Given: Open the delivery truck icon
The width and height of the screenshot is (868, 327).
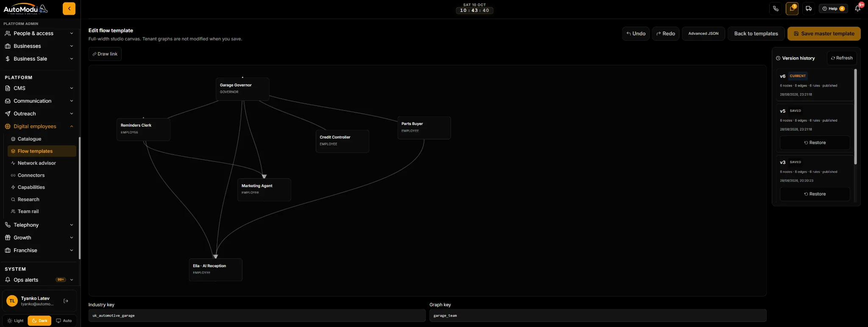Looking at the screenshot, I should (x=809, y=8).
